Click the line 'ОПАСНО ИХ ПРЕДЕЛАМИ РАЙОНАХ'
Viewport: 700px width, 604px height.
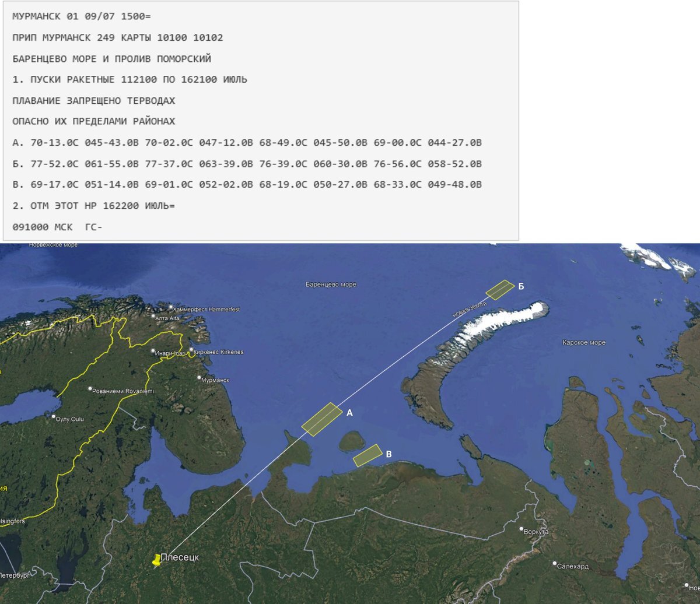coord(93,121)
